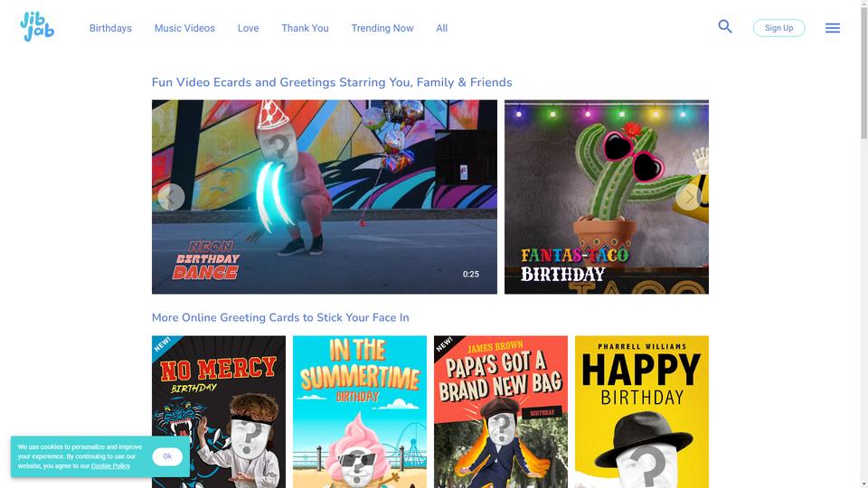Open In The Summertime Birthday card
This screenshot has width=868, height=488.
point(360,412)
